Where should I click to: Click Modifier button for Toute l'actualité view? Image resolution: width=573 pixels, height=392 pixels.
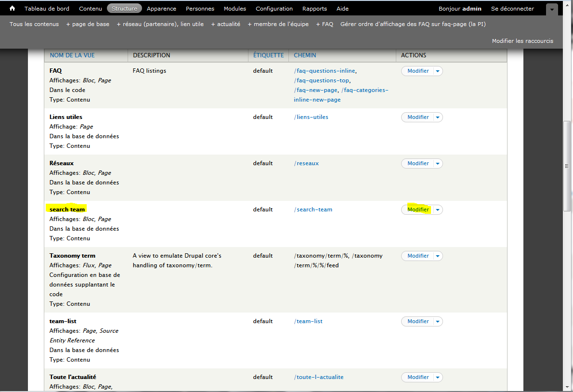pos(417,378)
